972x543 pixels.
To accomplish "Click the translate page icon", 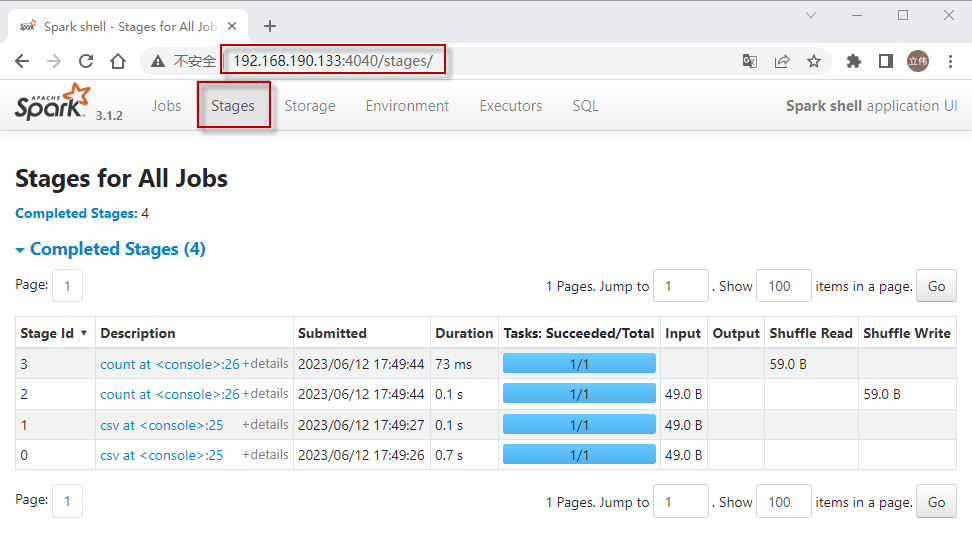I will [x=749, y=61].
